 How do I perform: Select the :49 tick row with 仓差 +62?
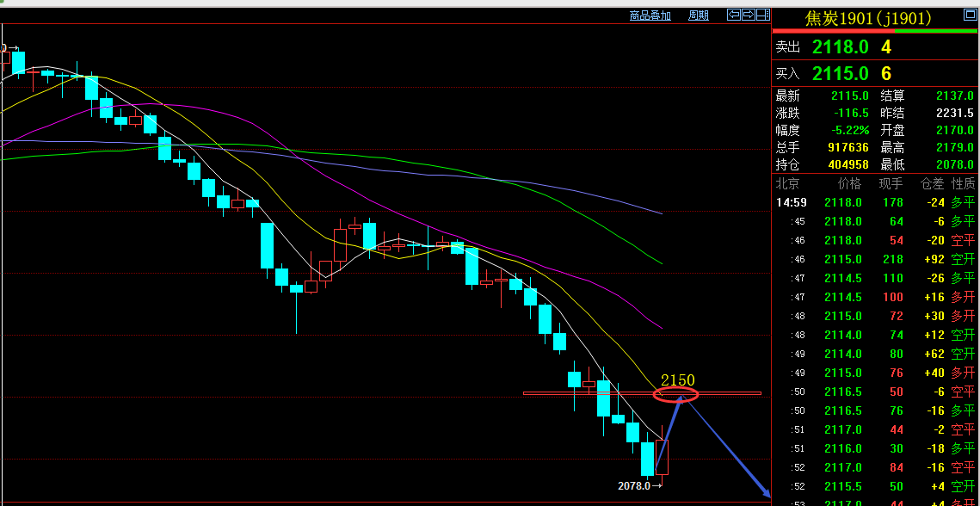(x=875, y=354)
